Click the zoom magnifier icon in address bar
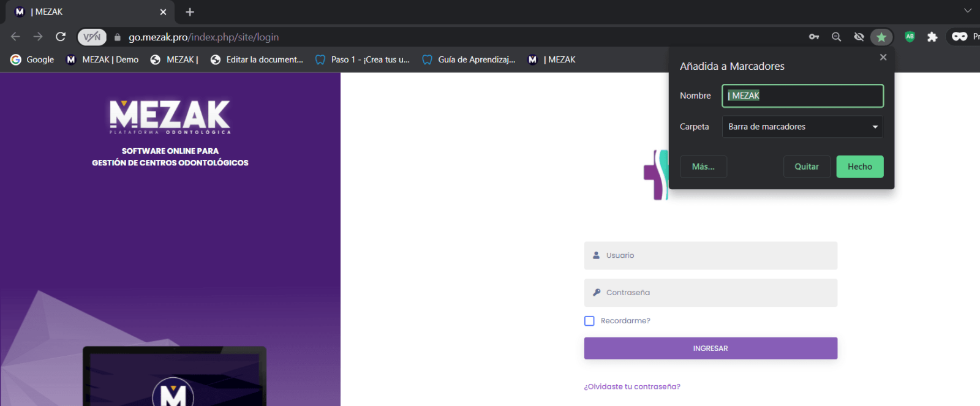Screen dimensions: 980x406 [836, 37]
